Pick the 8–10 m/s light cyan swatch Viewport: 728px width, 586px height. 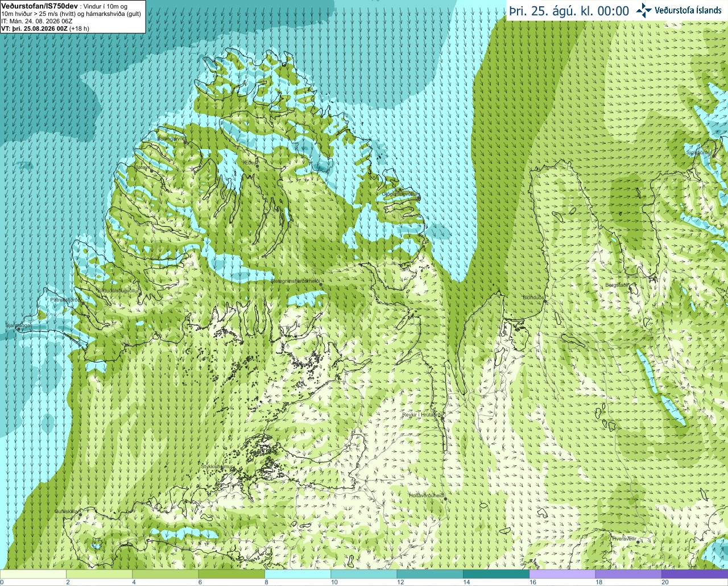tap(297, 574)
